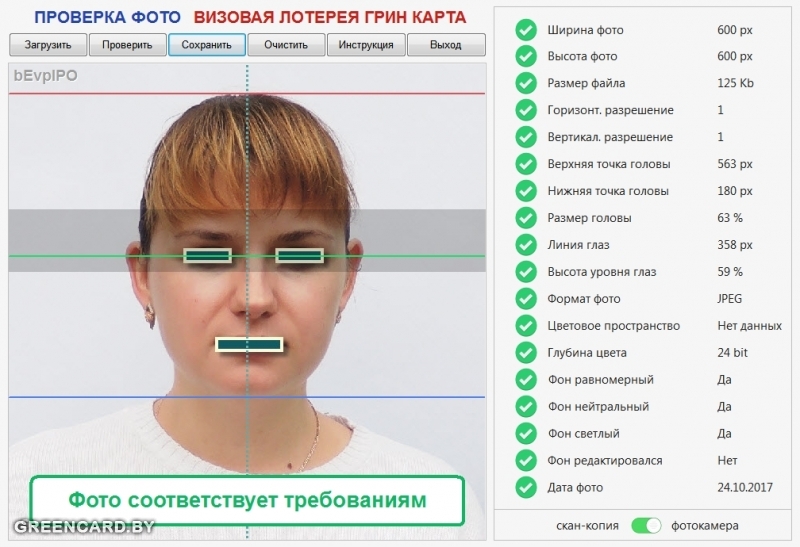This screenshot has width=800, height=547.
Task: Toggle the скан-копия / фотокамера switch
Action: (647, 525)
